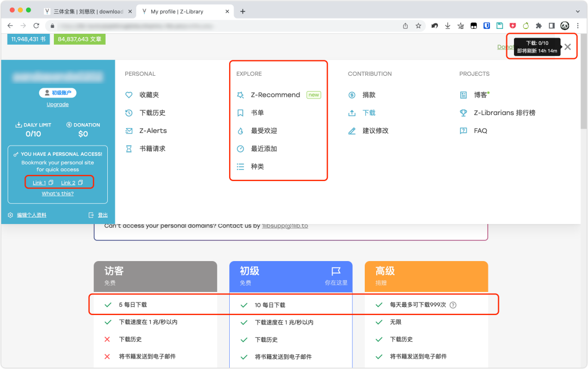Click the Upgrade link
The width and height of the screenshot is (588, 369).
click(57, 104)
